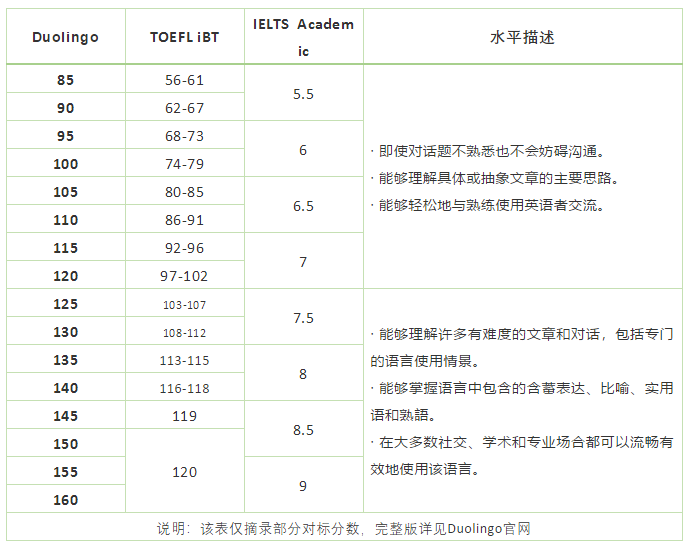Select the 水平描述 header cell
This screenshot has width=689, height=546.
(523, 37)
